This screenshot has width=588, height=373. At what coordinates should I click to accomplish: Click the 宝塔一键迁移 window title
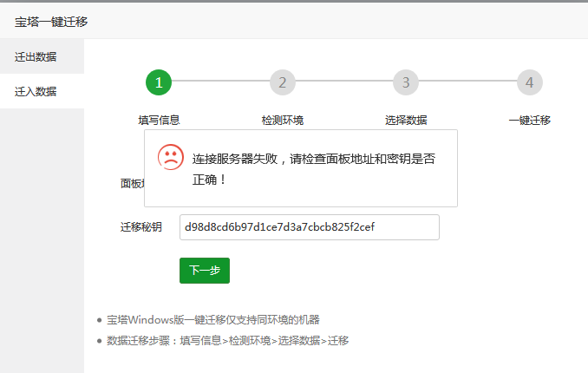[x=51, y=22]
